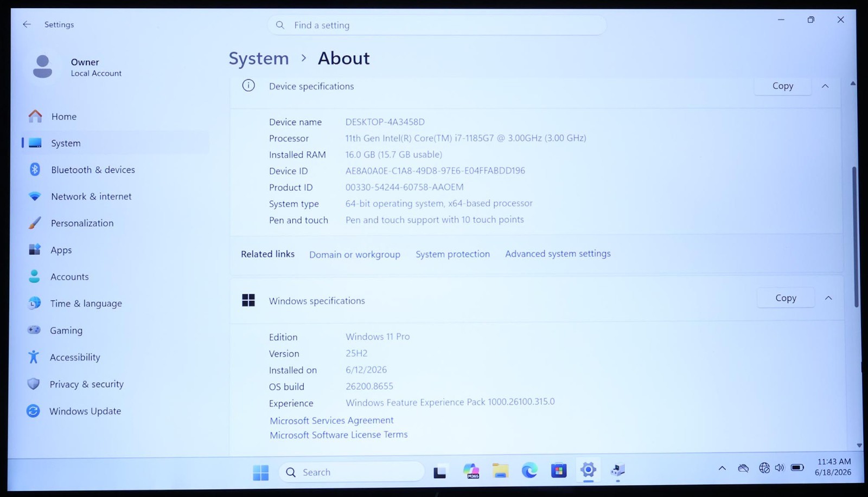Image resolution: width=868 pixels, height=497 pixels.
Task: Open Task View on the taskbar
Action: 439,472
